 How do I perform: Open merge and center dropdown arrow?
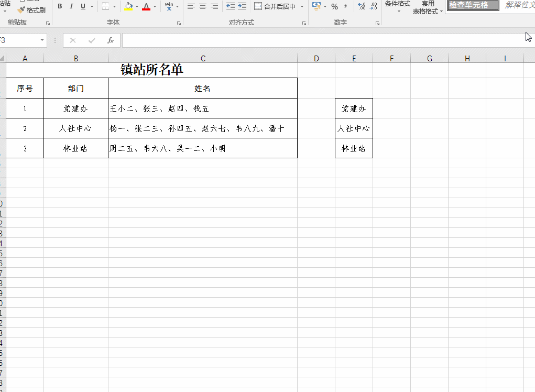coord(302,6)
